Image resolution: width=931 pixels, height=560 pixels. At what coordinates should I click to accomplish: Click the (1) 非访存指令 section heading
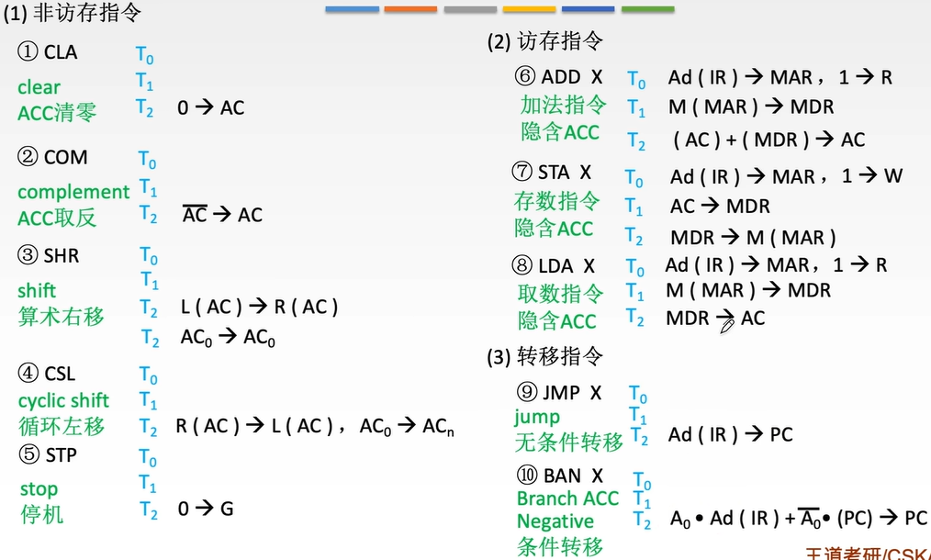(73, 14)
